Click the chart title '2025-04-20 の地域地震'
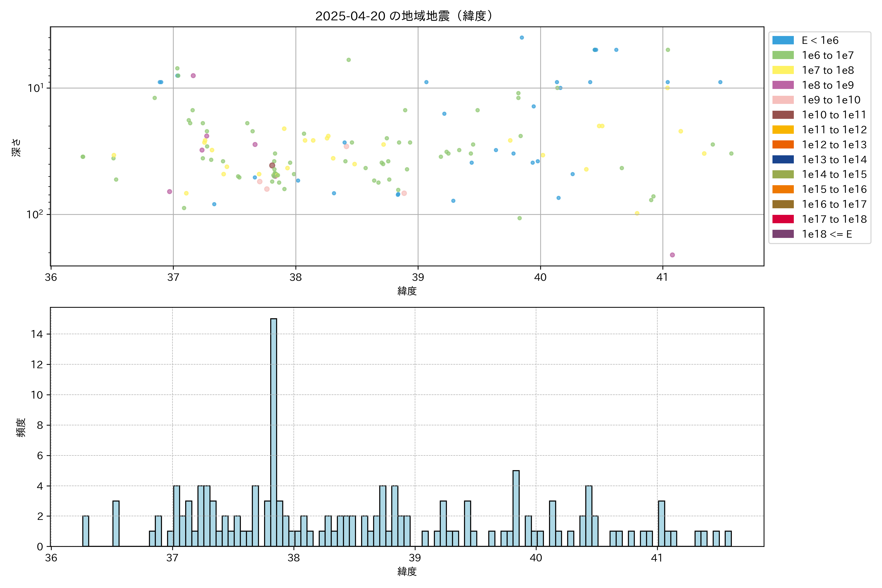 pyautogui.click(x=404, y=16)
